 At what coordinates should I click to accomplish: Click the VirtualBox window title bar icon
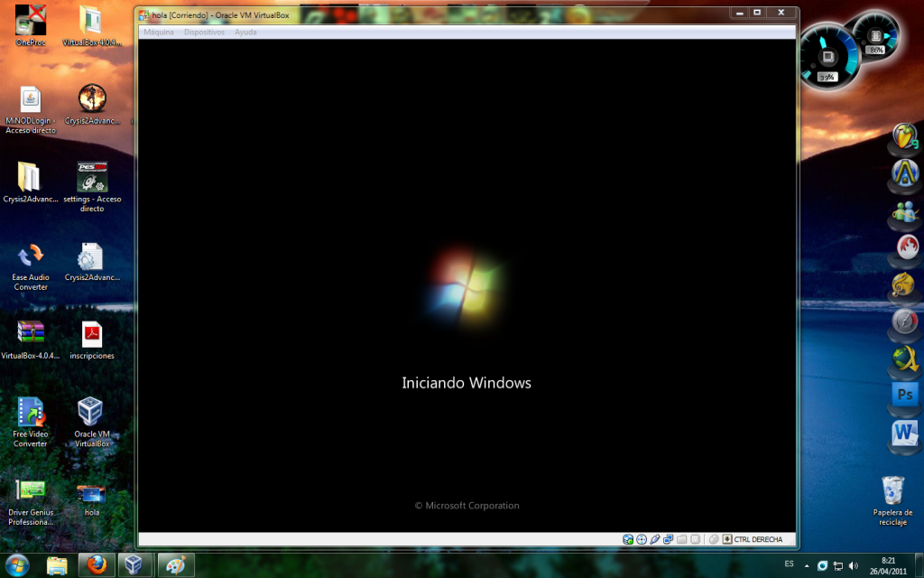(143, 14)
